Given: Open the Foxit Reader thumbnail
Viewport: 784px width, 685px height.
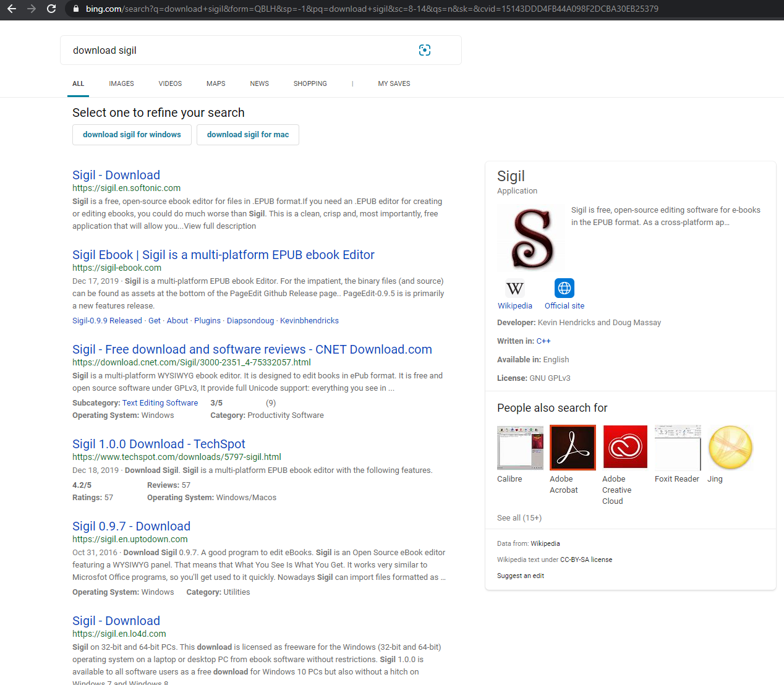Looking at the screenshot, I should [678, 447].
